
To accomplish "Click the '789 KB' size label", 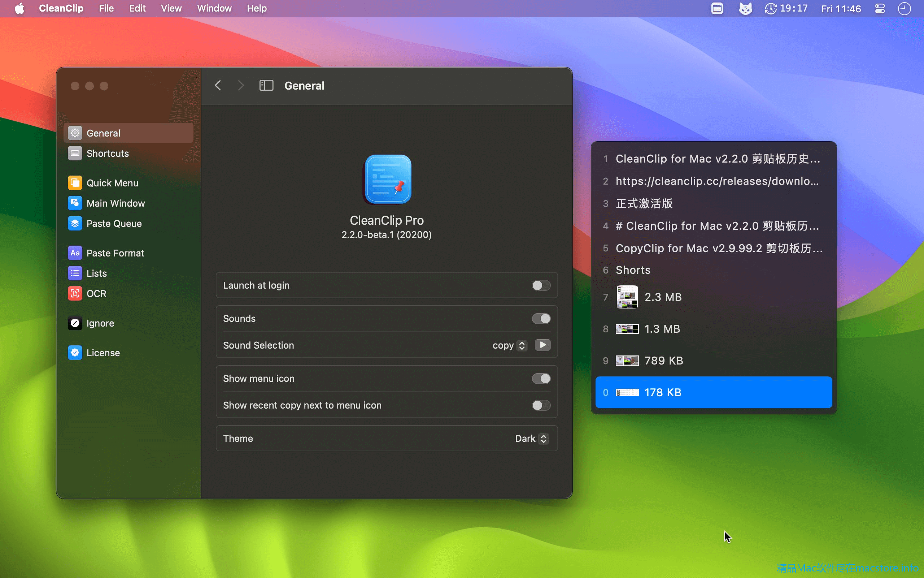I will (x=664, y=361).
